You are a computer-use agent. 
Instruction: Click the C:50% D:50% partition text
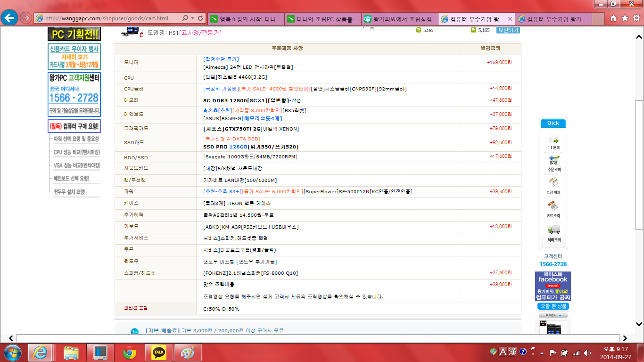pos(221,309)
